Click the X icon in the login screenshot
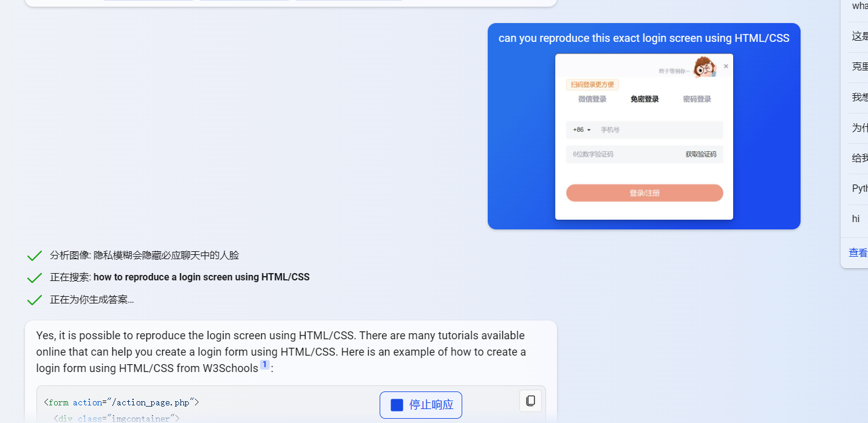 point(726,66)
